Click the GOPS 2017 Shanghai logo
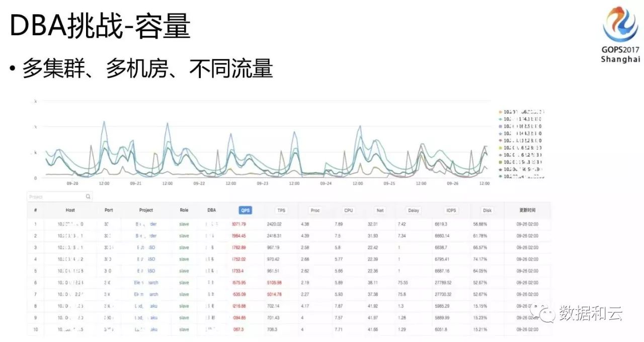This screenshot has width=644, height=342. pos(620,34)
